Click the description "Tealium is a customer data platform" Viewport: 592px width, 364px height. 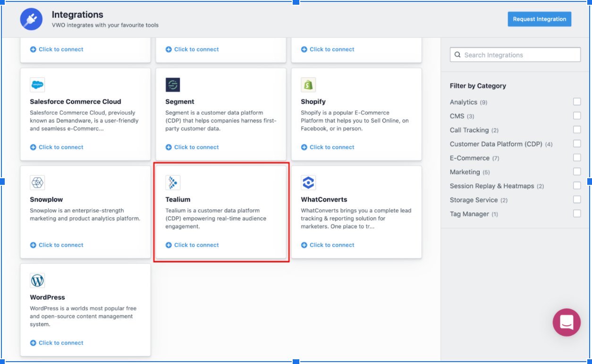pos(216,218)
